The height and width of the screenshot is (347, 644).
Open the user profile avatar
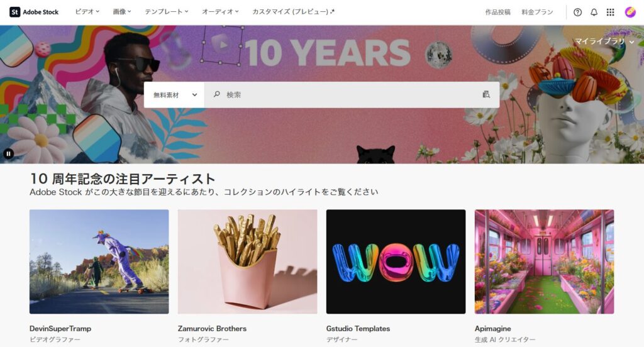[x=630, y=13]
